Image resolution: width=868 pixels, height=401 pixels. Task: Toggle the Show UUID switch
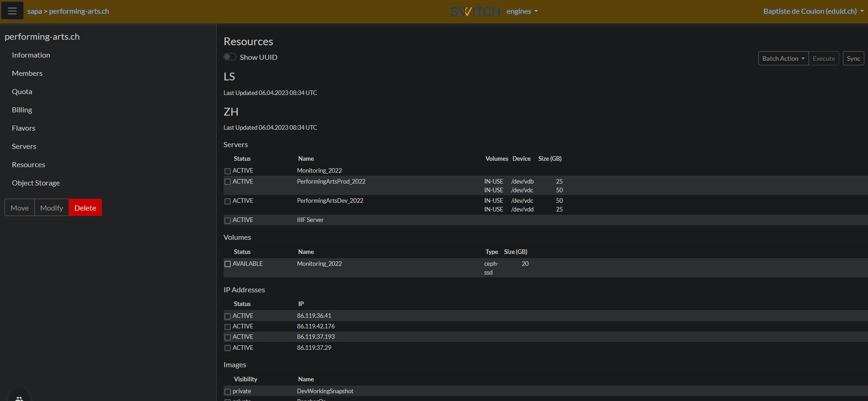coord(230,57)
